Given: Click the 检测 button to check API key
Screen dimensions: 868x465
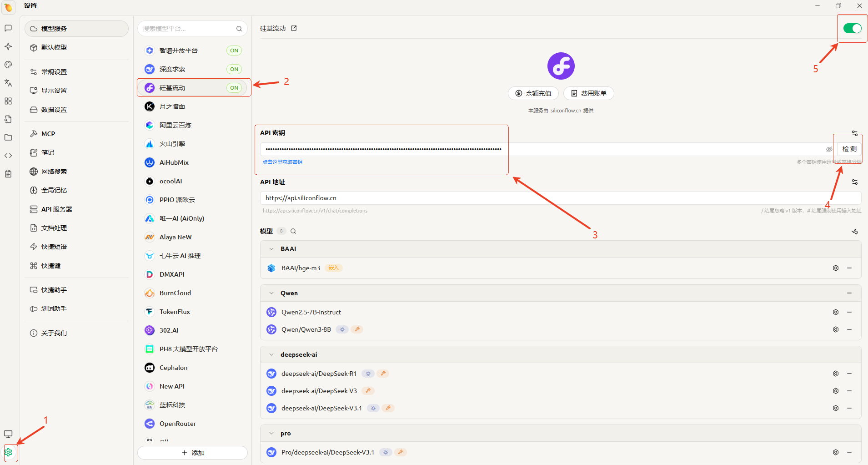Looking at the screenshot, I should 849,149.
